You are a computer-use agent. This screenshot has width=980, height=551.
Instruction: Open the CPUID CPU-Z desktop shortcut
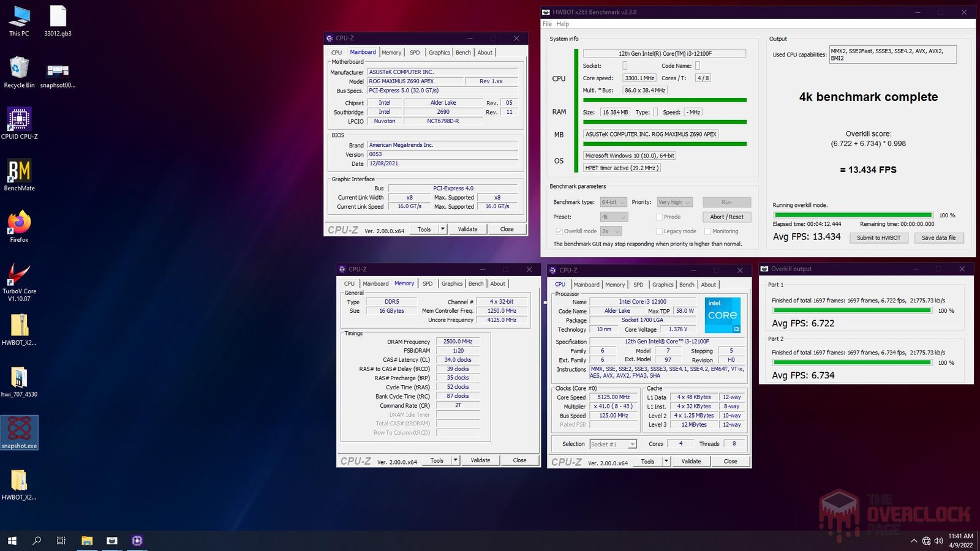[19, 121]
